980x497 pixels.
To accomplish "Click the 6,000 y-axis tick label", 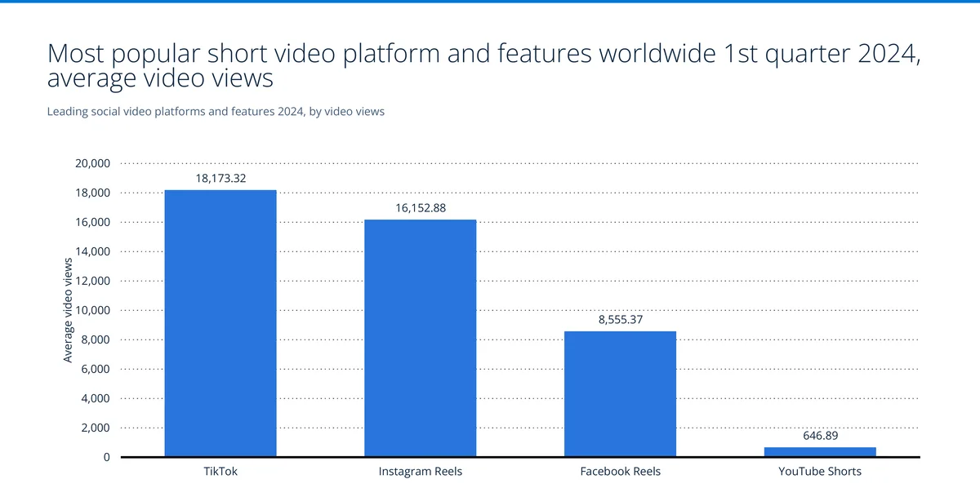I will tap(96, 369).
